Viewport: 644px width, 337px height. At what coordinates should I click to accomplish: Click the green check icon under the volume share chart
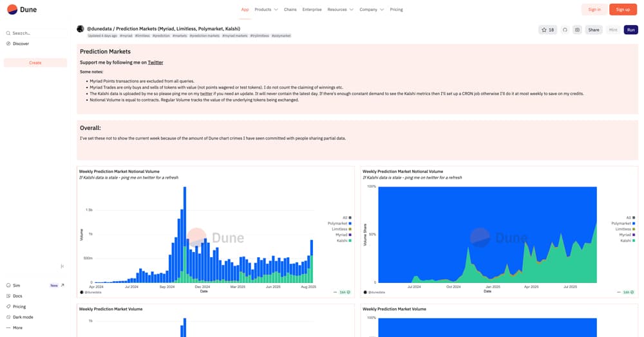point(632,293)
